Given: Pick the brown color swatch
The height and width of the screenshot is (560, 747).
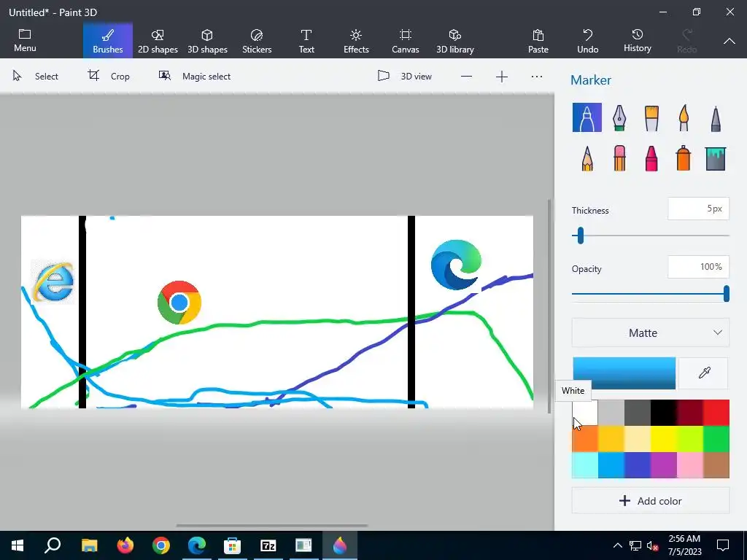Looking at the screenshot, I should 716,464.
